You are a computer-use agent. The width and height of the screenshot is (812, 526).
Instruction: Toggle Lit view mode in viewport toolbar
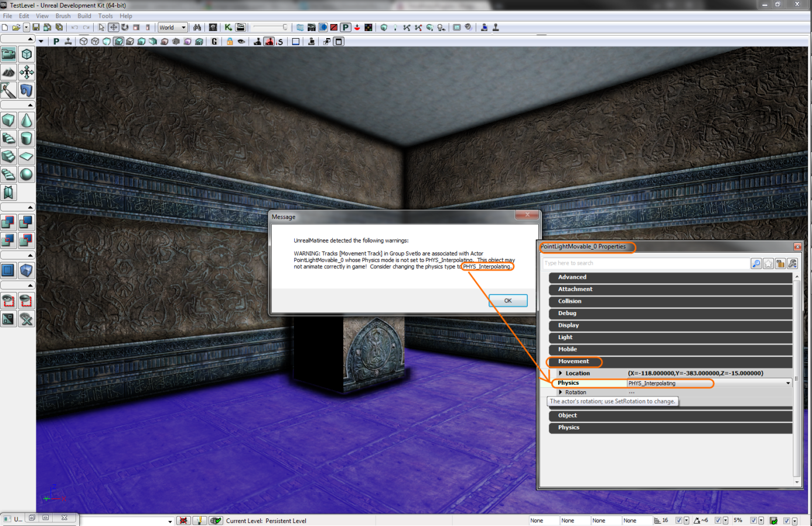tap(118, 42)
